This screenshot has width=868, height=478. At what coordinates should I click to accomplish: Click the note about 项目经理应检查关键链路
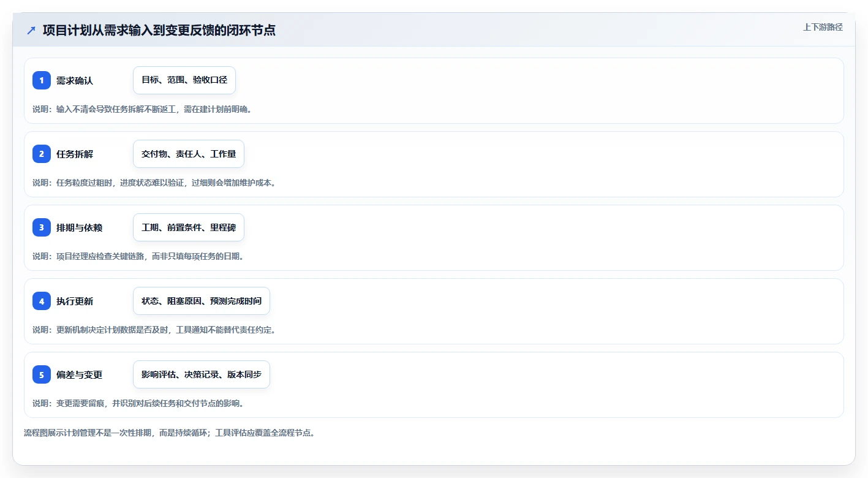click(138, 256)
